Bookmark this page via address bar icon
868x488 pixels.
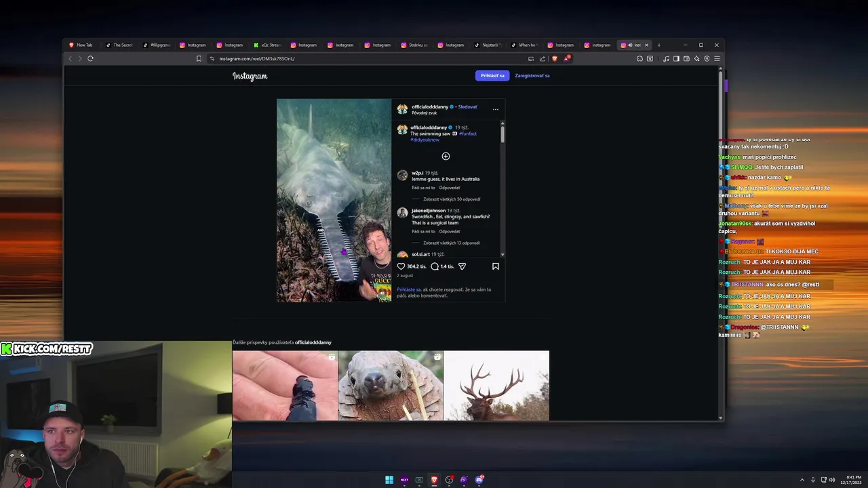pyautogui.click(x=199, y=58)
